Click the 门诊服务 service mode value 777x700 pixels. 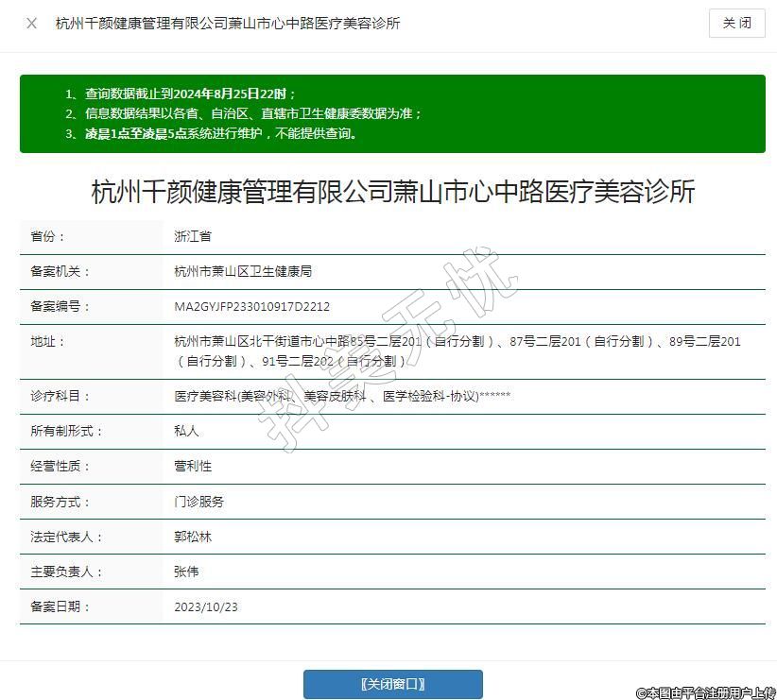[199, 502]
